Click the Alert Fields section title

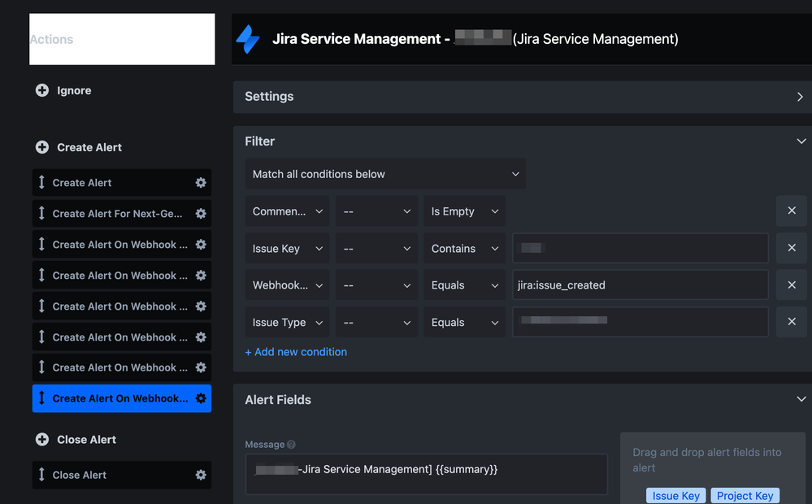pyautogui.click(x=278, y=400)
